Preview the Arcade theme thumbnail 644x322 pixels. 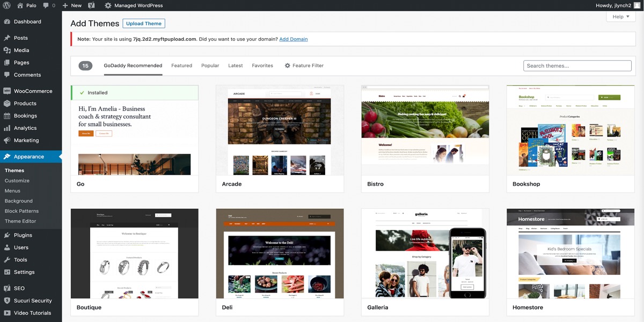coord(280,130)
